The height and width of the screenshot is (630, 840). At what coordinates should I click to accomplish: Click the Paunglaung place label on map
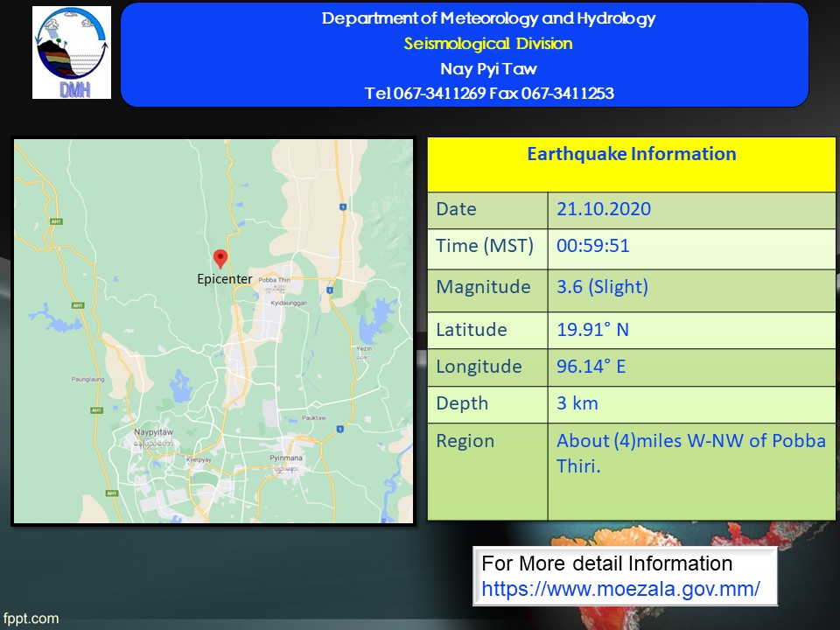pyautogui.click(x=87, y=379)
